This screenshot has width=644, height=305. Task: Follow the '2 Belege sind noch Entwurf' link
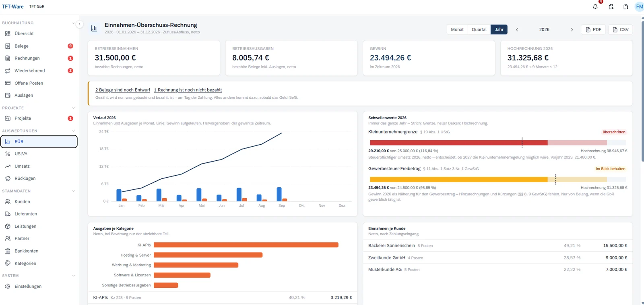coord(123,90)
